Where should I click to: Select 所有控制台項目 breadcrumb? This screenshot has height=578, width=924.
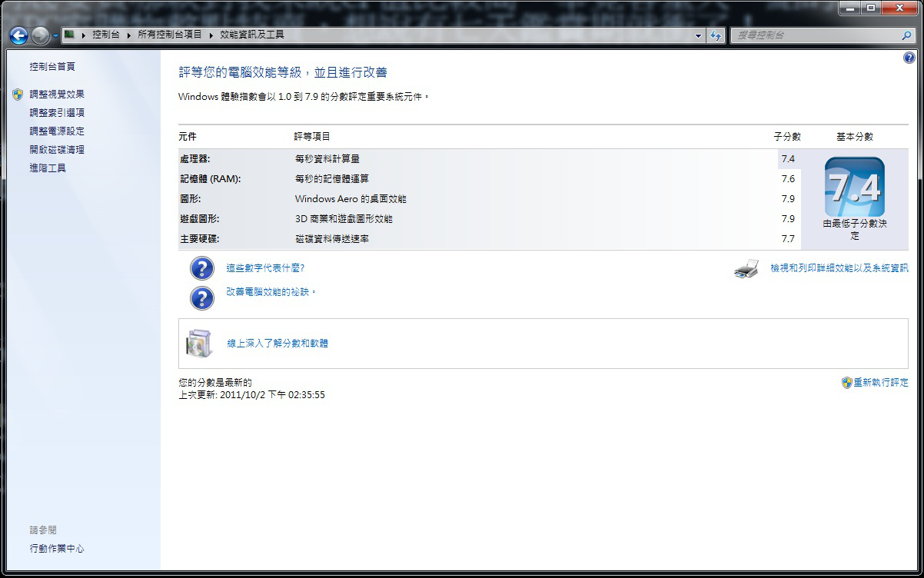point(169,35)
